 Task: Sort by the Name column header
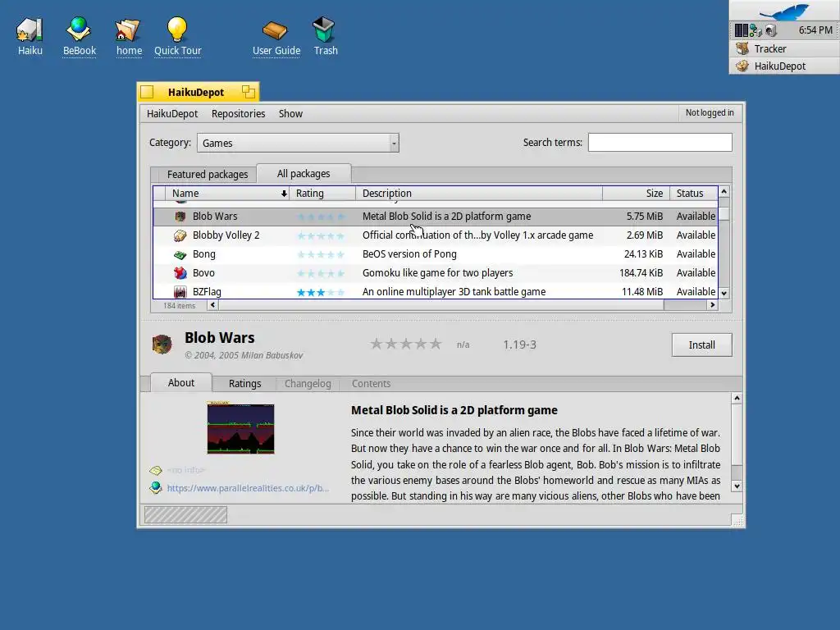[227, 194]
